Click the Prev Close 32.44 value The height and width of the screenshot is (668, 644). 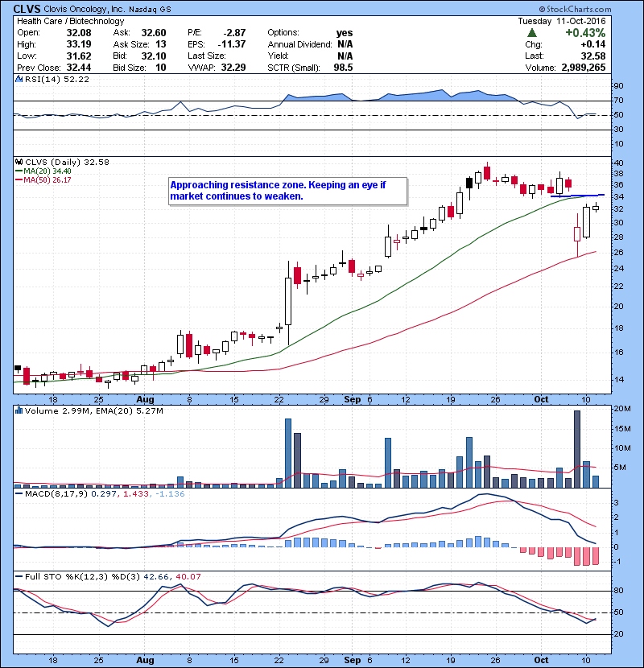click(x=79, y=68)
